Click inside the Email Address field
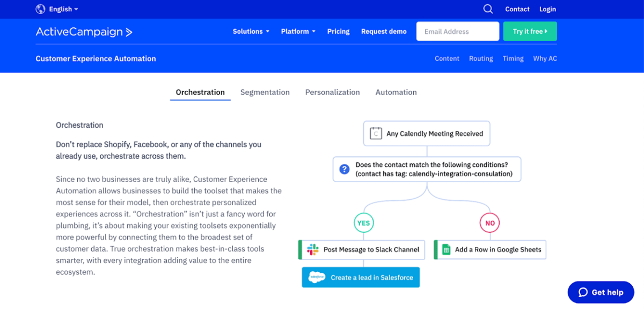The width and height of the screenshot is (644, 311). pyautogui.click(x=457, y=31)
